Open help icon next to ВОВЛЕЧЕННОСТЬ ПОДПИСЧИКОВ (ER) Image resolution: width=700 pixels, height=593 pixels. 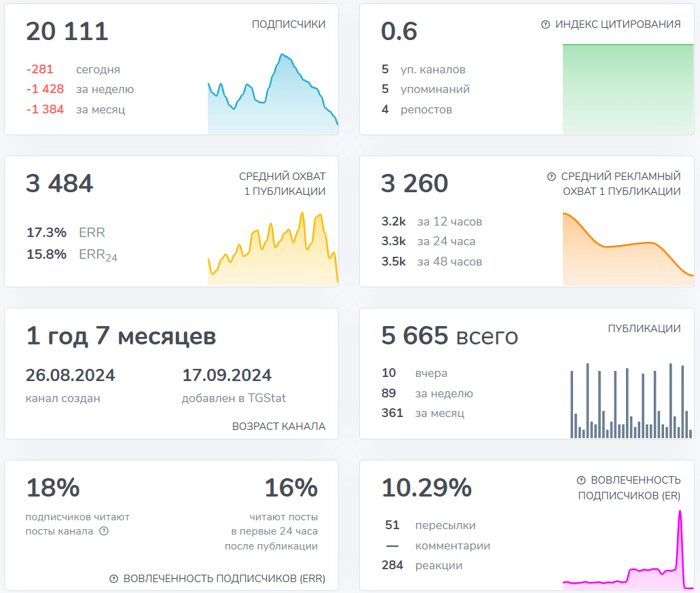pyautogui.click(x=581, y=480)
